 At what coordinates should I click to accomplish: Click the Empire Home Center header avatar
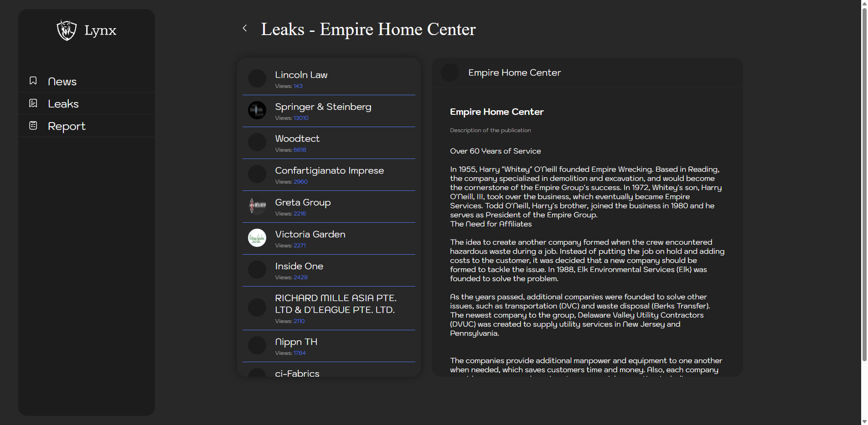450,72
